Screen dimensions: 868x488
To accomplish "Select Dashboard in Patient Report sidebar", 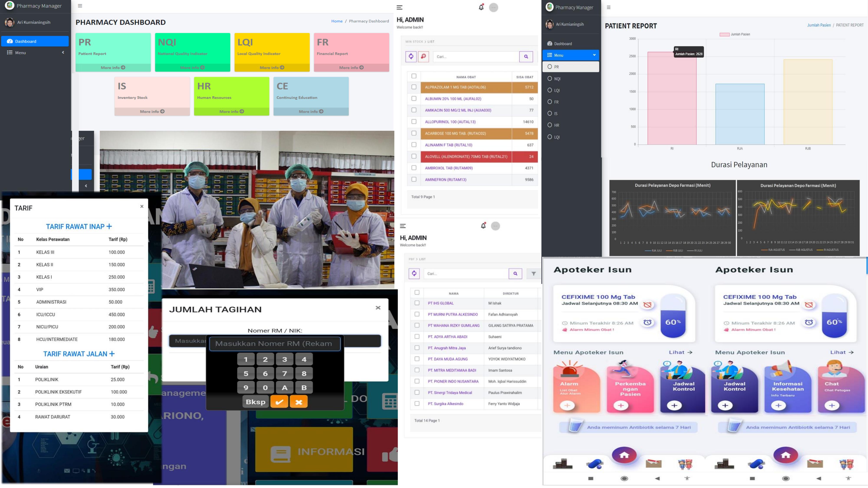I will [571, 43].
